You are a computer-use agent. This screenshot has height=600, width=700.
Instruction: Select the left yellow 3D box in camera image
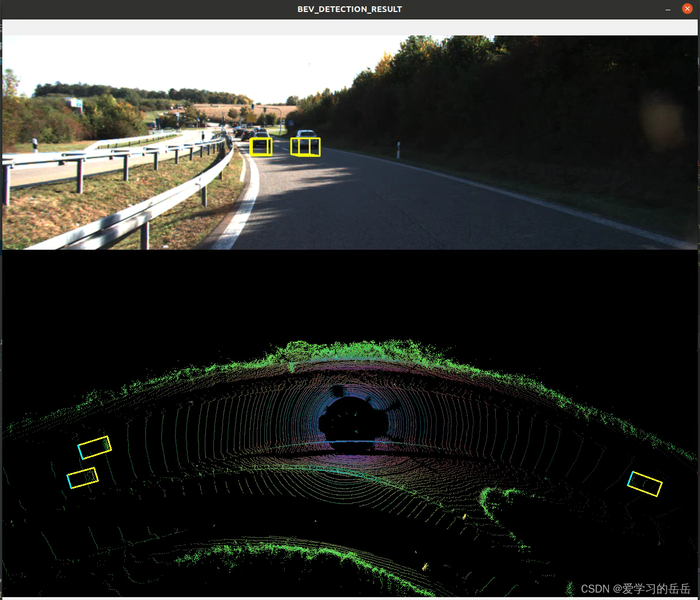tap(261, 146)
